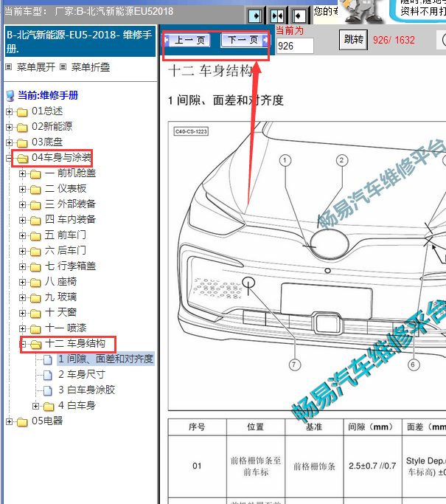Click the 一 前机舱盖 folder icon
This screenshot has width=446, height=504.
[x=35, y=174]
